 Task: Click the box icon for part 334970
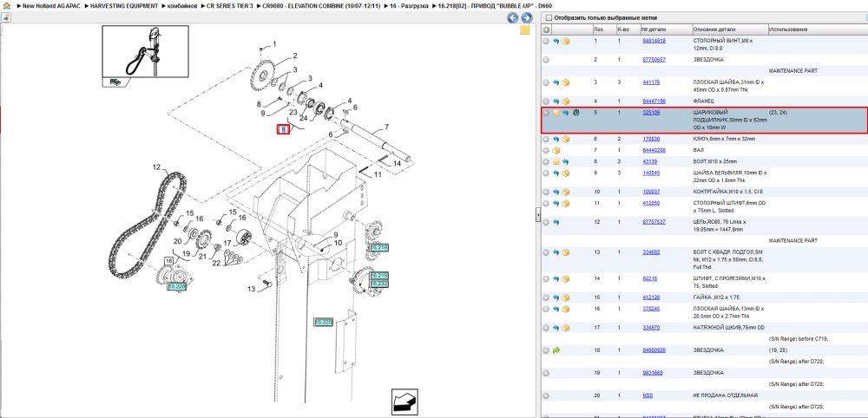(x=566, y=328)
